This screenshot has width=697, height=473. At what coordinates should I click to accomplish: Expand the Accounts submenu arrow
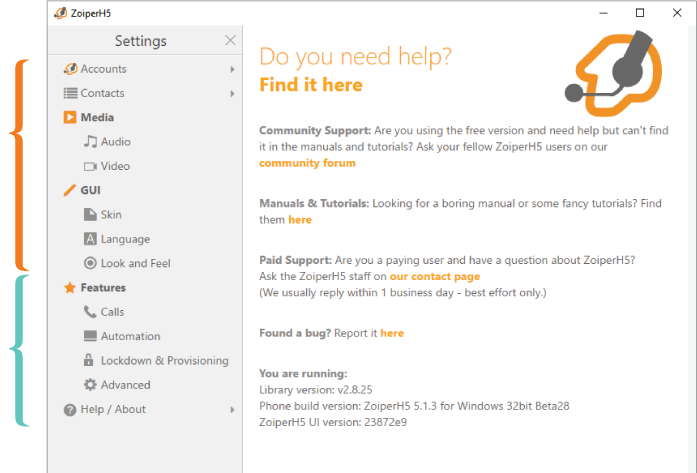(232, 69)
